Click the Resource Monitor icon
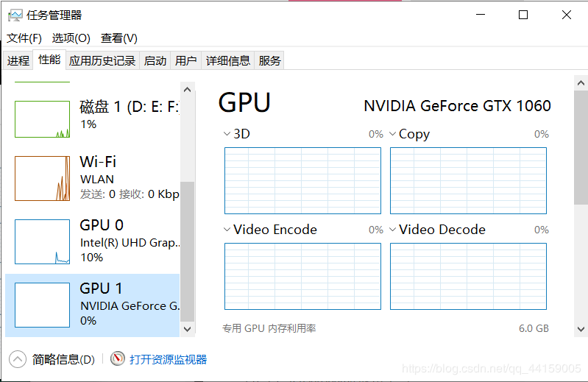This screenshot has height=382, width=588. click(x=118, y=359)
